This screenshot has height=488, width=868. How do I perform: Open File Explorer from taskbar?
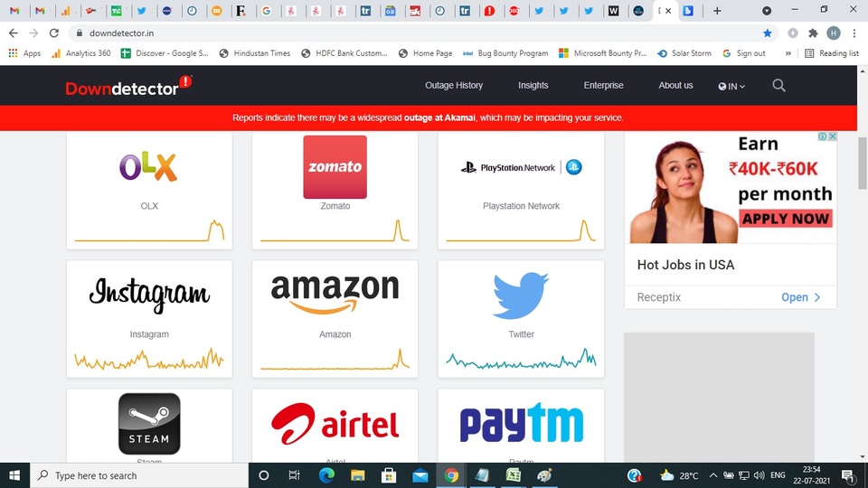pos(358,475)
